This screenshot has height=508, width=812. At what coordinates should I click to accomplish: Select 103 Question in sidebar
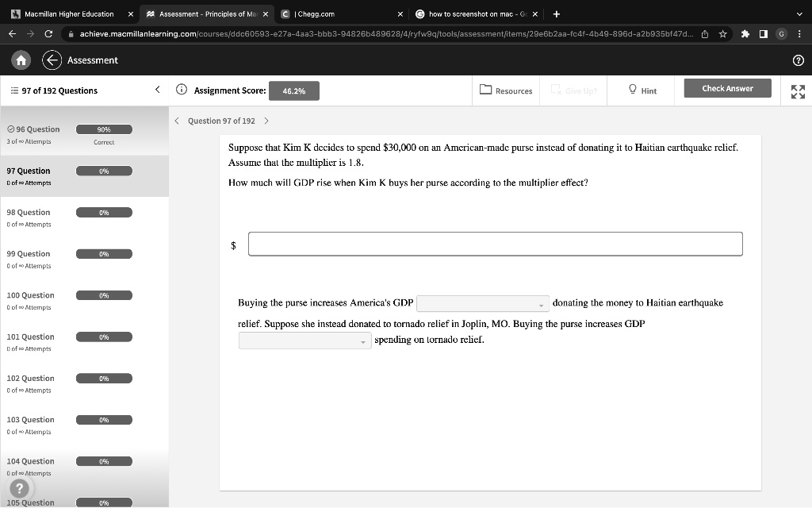(x=84, y=425)
